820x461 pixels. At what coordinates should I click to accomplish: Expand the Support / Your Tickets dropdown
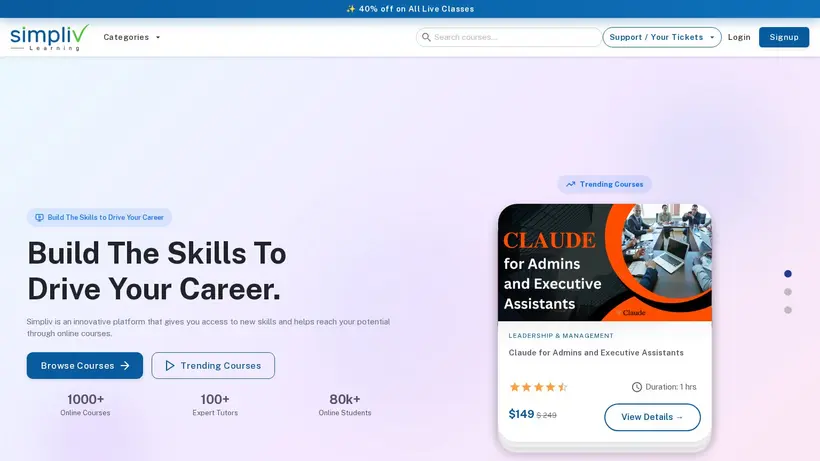pyautogui.click(x=662, y=37)
